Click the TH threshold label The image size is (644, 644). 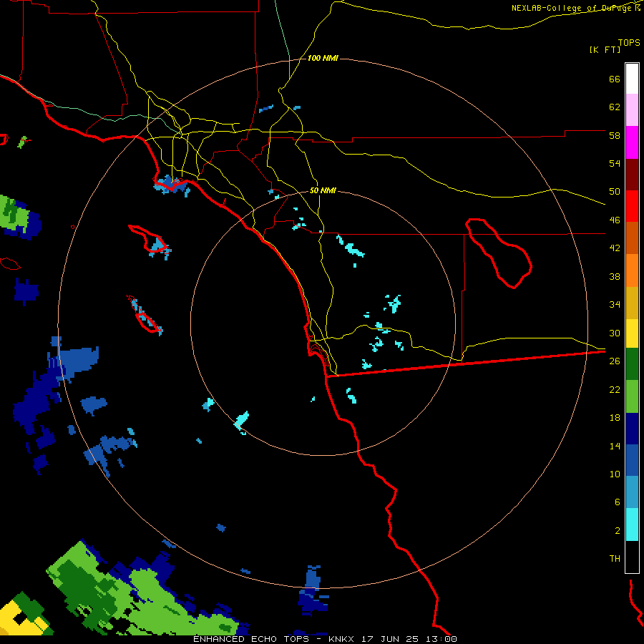615,558
